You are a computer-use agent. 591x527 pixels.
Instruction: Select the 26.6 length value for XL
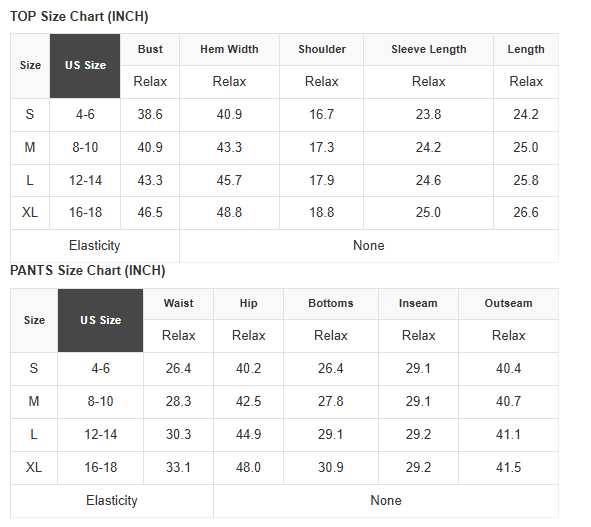[x=526, y=213]
